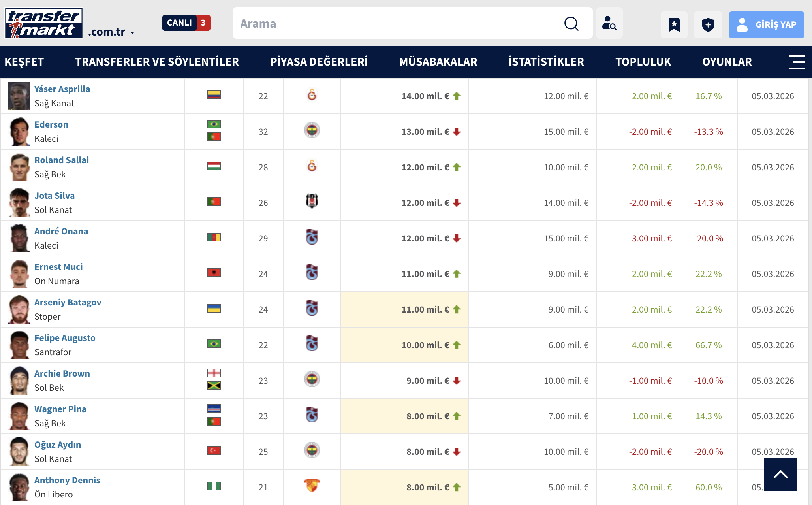Click Galatasaray club crest for Yáser Asprilla
The image size is (812, 505).
point(312,95)
